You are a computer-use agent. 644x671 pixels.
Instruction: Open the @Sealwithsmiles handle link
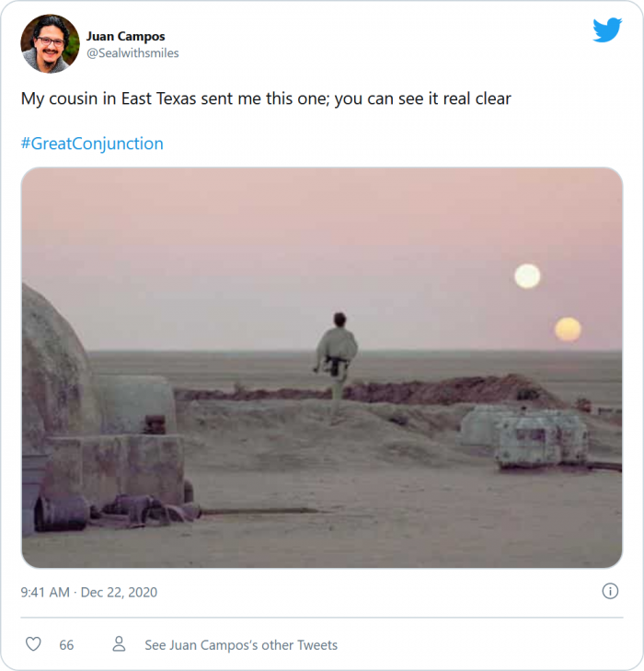tap(132, 53)
